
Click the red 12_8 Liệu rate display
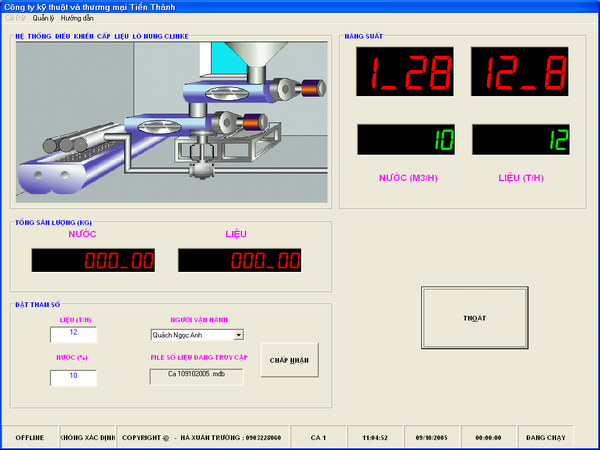pos(520,74)
